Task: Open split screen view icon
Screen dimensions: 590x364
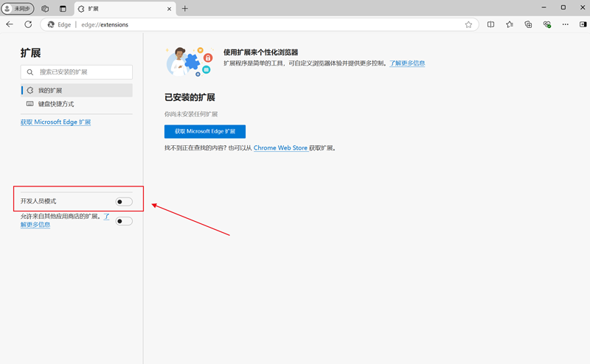Action: (491, 24)
